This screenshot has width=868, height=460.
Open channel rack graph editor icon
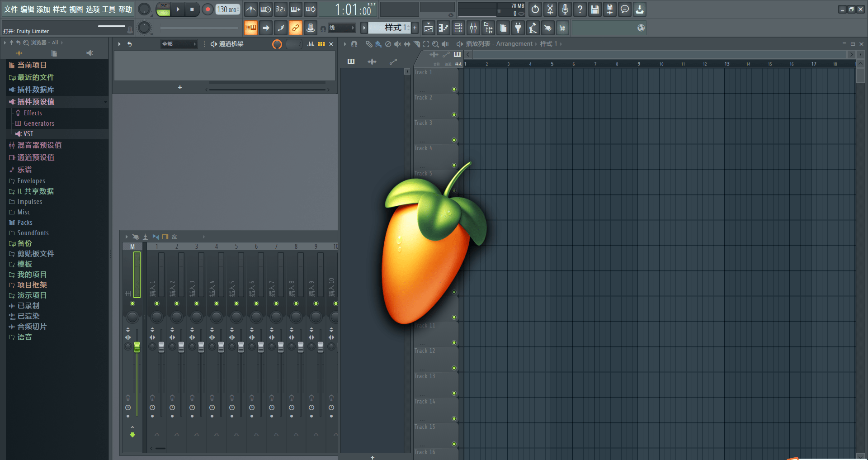pos(311,44)
